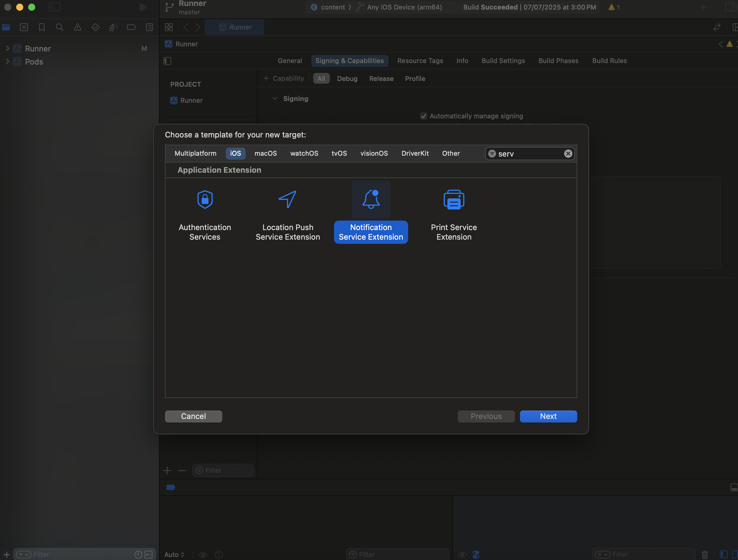
Task: Clear the template search field
Action: [x=568, y=154]
